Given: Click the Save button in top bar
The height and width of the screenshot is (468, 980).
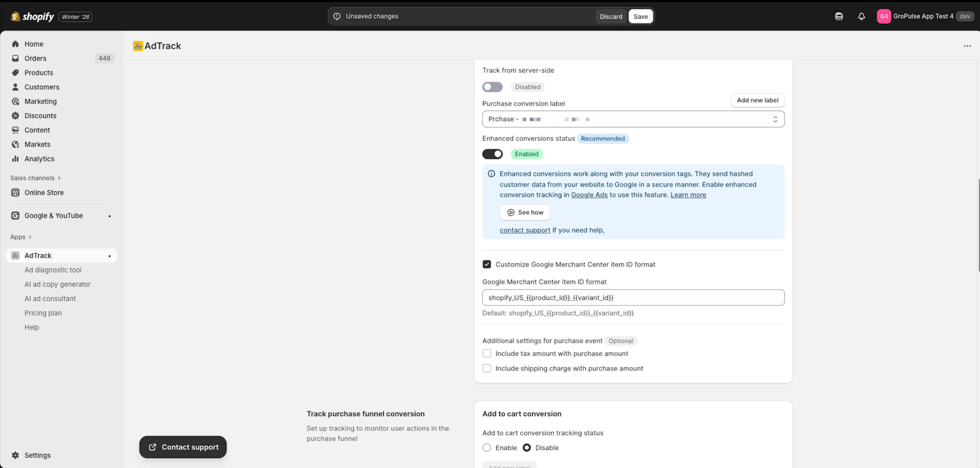Looking at the screenshot, I should (x=640, y=16).
